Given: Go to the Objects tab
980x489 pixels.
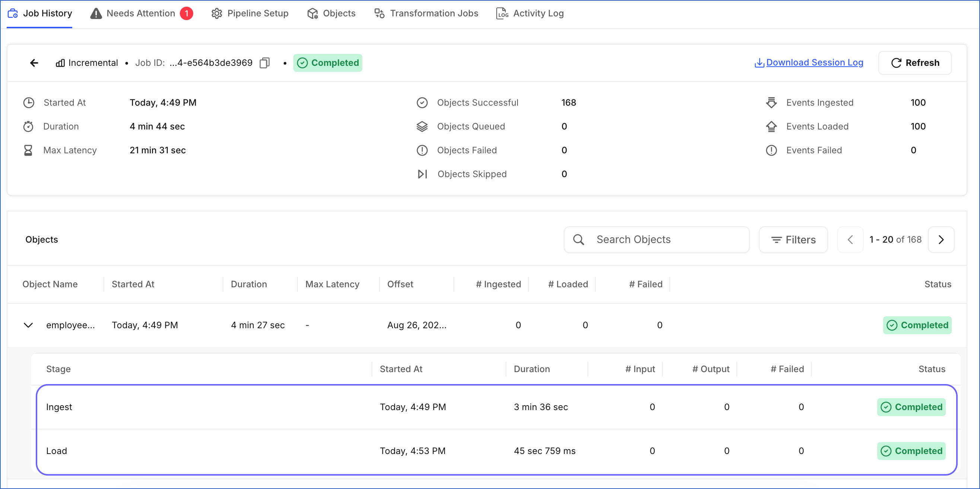Looking at the screenshot, I should (331, 13).
